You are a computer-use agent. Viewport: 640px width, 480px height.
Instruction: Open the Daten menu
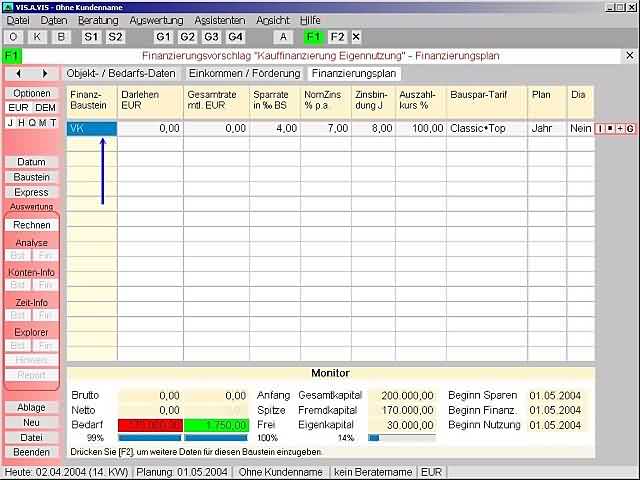point(53,20)
